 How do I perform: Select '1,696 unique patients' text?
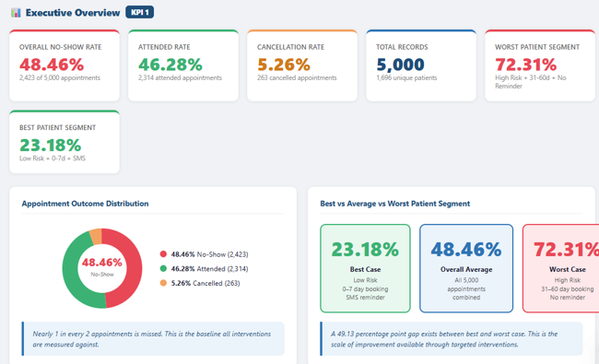click(x=406, y=77)
